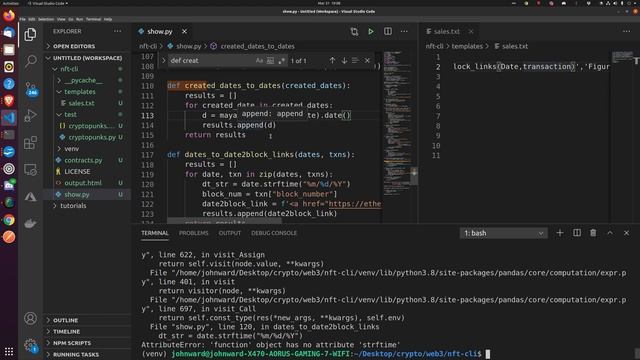Open the File menu
The height and width of the screenshot is (360, 640).
(x=22, y=19)
